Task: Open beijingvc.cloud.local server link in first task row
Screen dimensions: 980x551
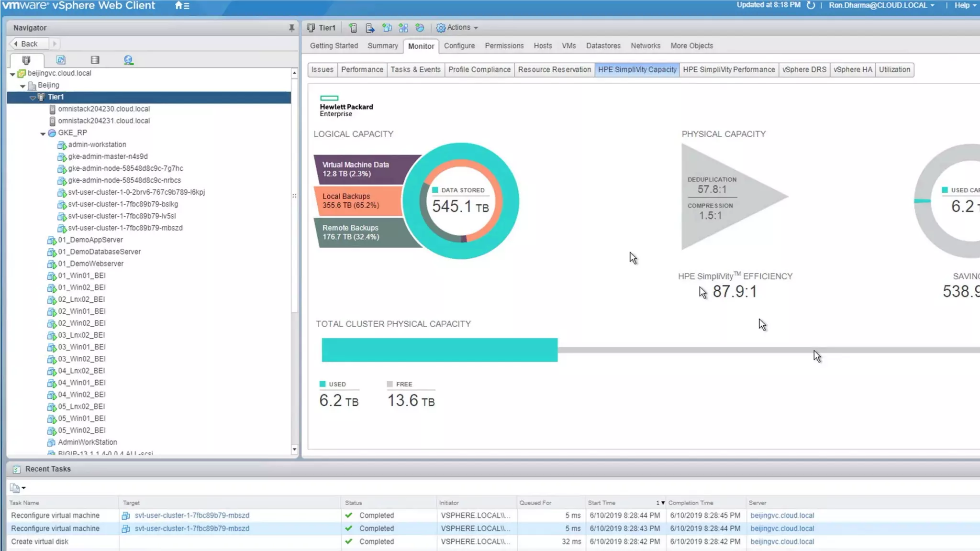Action: (x=782, y=516)
